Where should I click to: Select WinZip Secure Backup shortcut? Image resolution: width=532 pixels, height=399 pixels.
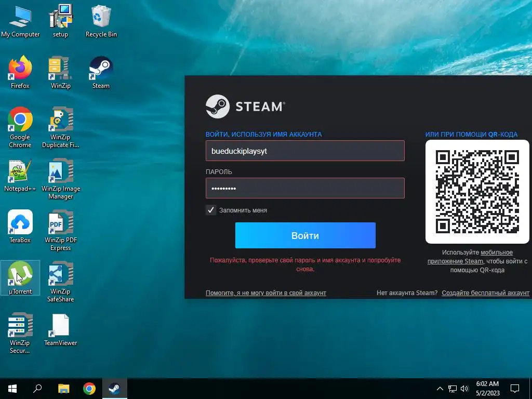tap(20, 333)
